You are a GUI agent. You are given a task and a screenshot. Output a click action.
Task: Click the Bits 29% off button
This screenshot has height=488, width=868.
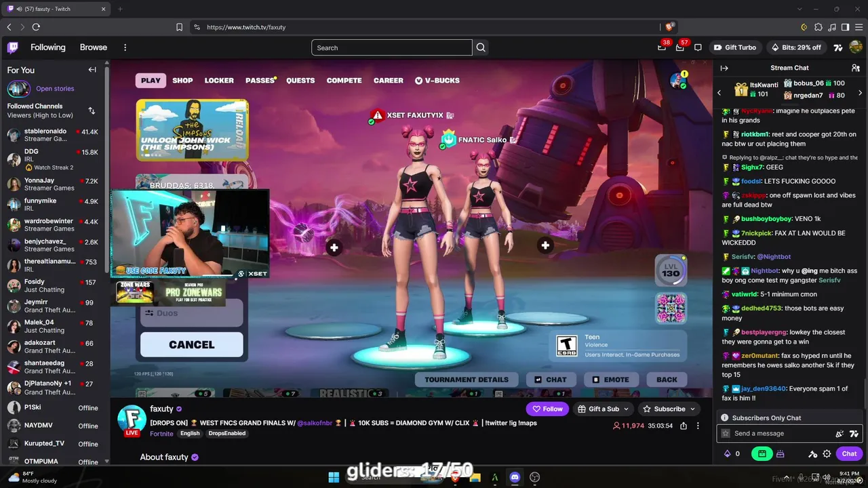[796, 47]
